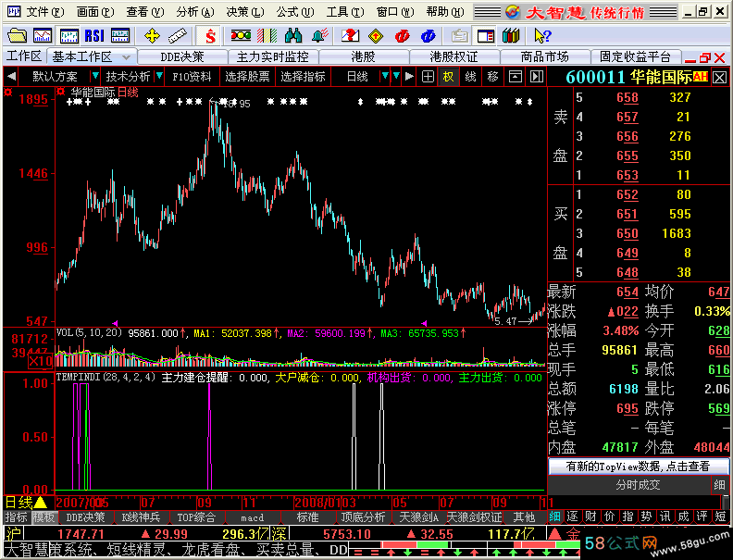Viewport: 733px width, 560px height.
Task: Open the multi-window chart layout icon
Action: tap(120, 35)
